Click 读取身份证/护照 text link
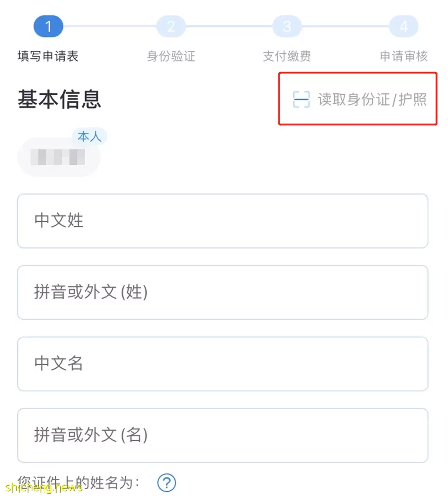This screenshot has width=448, height=496. (372, 99)
